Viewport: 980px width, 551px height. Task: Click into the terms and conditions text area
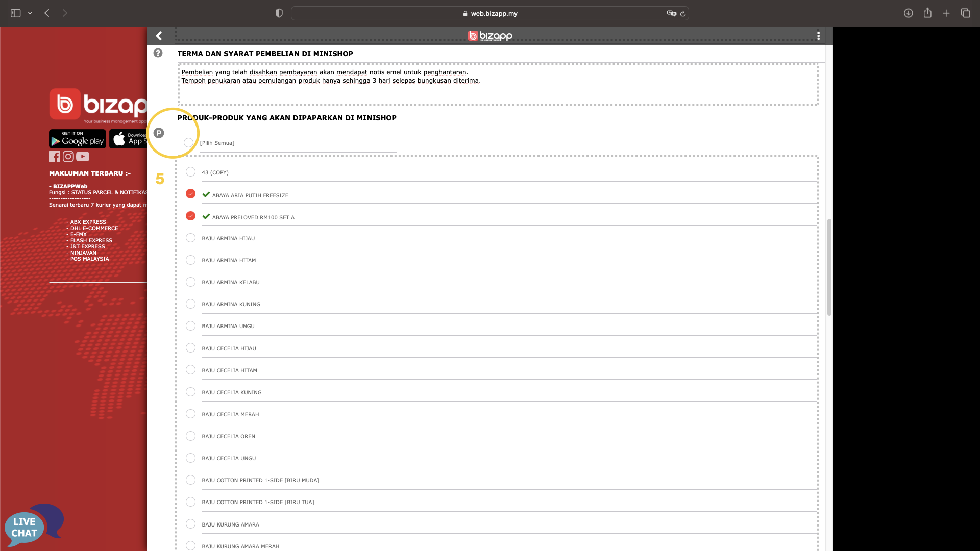498,84
